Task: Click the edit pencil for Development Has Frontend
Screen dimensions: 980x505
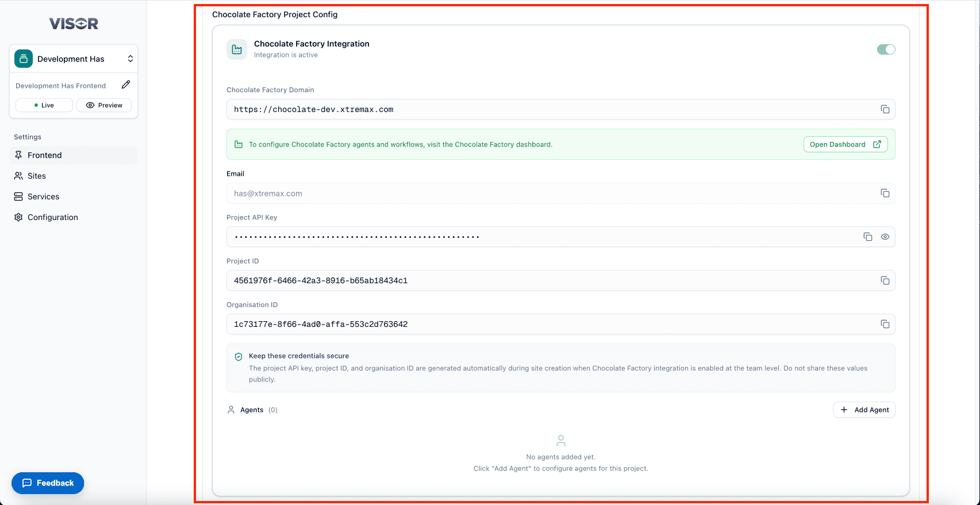Action: [x=126, y=85]
